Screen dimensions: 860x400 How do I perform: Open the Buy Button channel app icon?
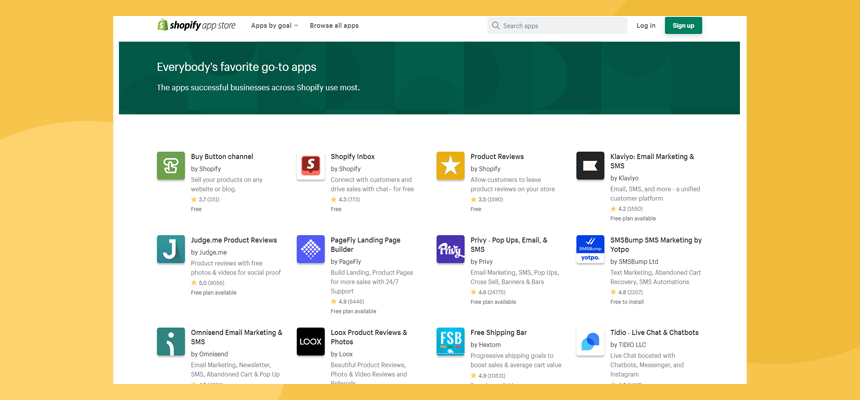click(171, 166)
